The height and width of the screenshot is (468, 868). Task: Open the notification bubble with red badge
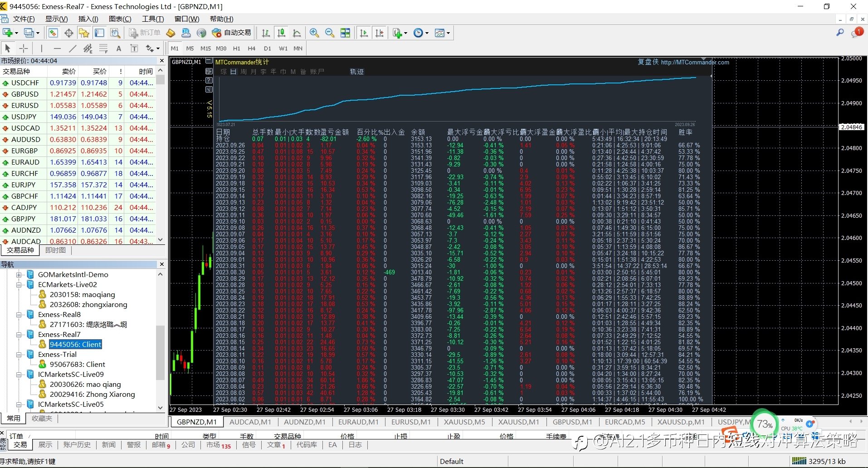pos(857,32)
